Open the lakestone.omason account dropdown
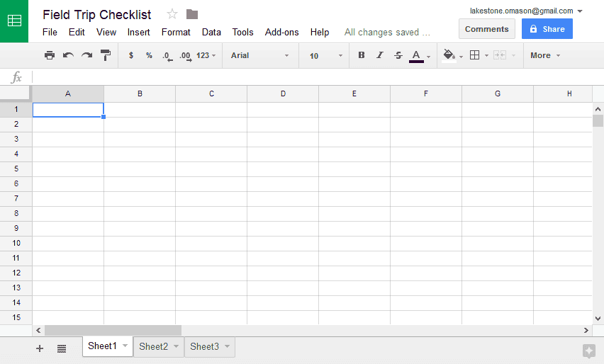 pyautogui.click(x=526, y=11)
